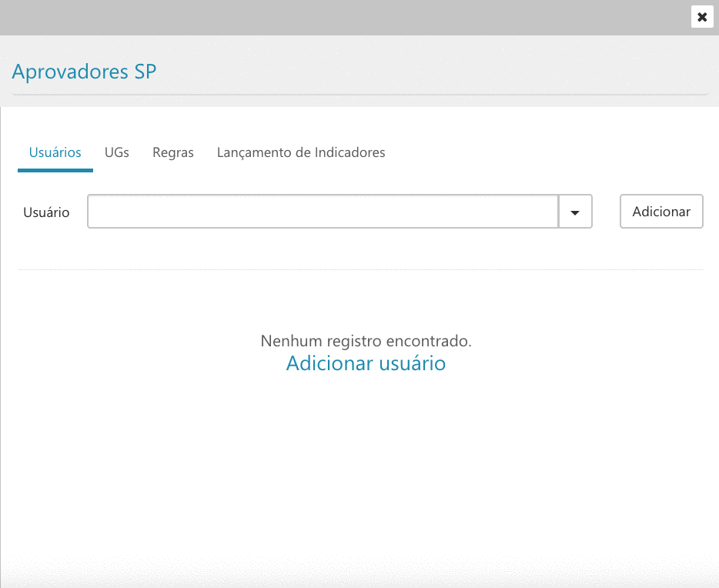Screen dimensions: 719x588
Task: Switch to the Usuários tab
Action: pos(55,152)
